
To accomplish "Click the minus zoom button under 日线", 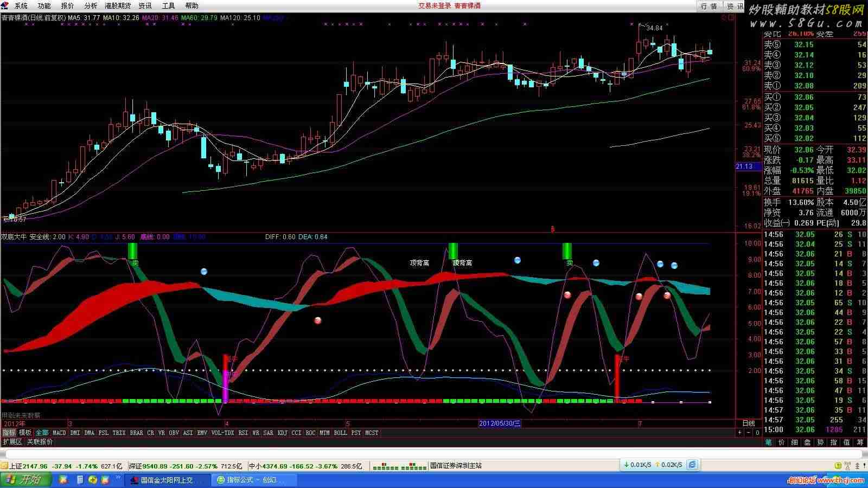I will coord(749,433).
